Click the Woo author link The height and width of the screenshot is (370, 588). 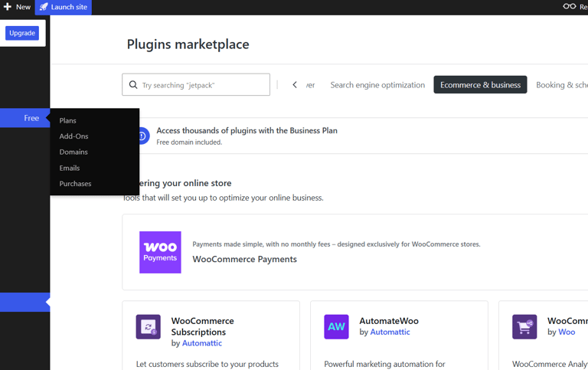point(567,332)
